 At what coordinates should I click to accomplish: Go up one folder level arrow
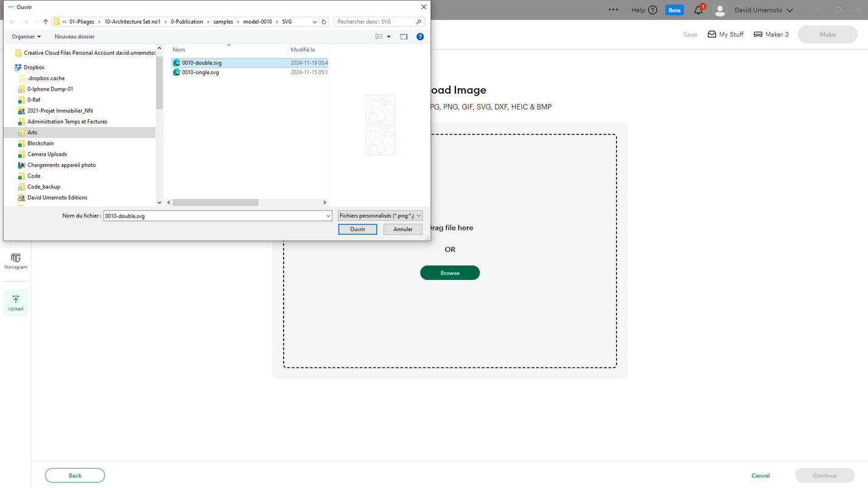[46, 22]
